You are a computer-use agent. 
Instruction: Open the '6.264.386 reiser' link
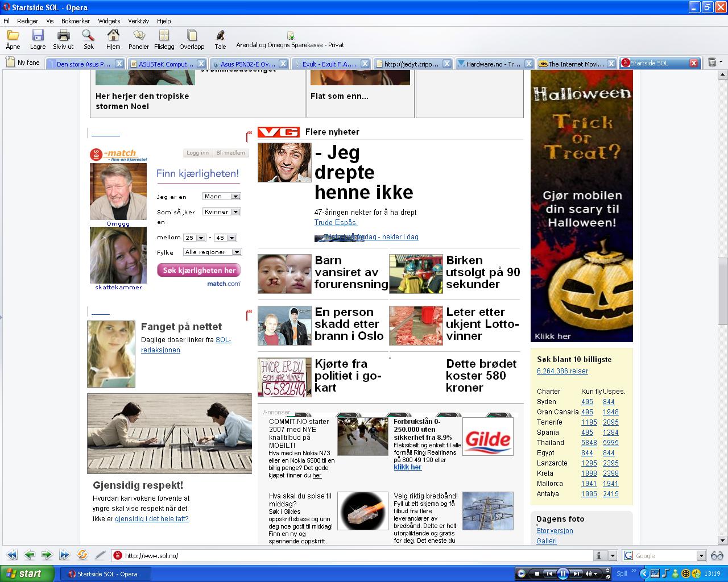(562, 371)
